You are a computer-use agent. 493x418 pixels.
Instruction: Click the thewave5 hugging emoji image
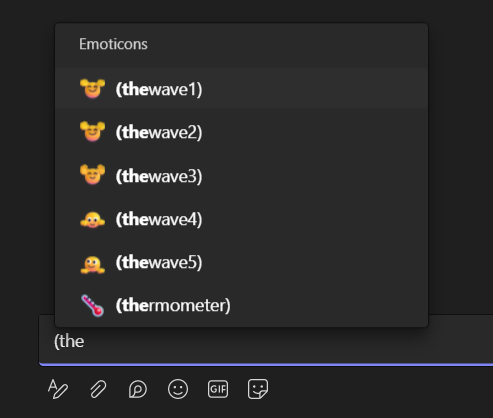coord(92,264)
